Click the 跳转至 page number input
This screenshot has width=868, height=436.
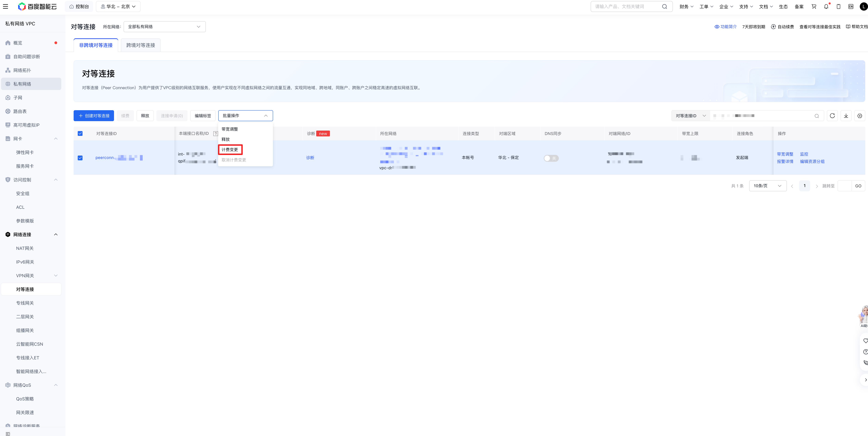[845, 186]
